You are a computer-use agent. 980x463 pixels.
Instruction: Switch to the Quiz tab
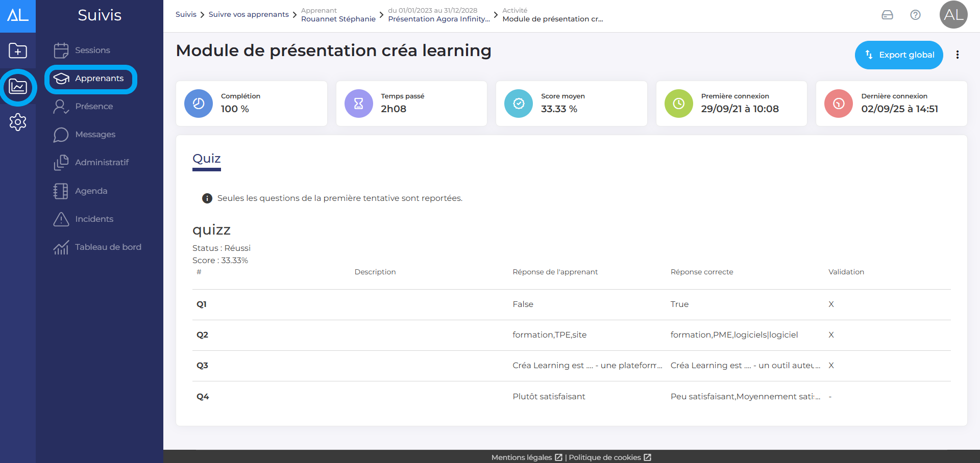tap(206, 159)
